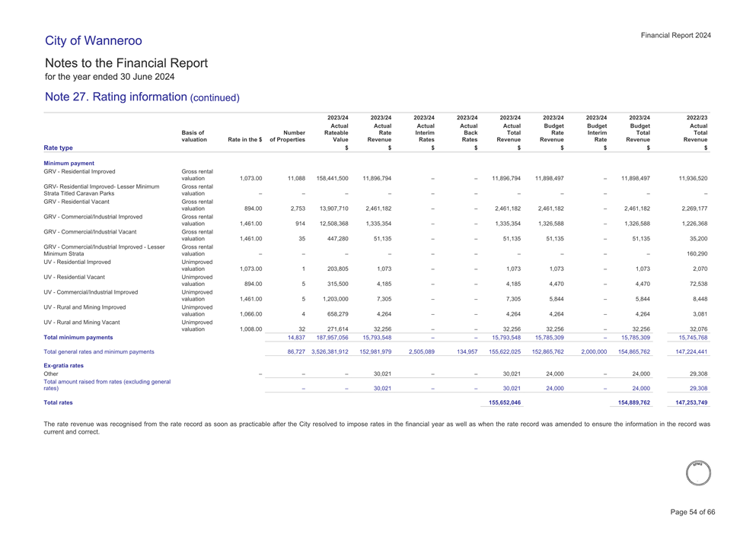Click the 'Ex-gratia rates' section heading
This screenshot has height=534, width=756.
click(64, 365)
